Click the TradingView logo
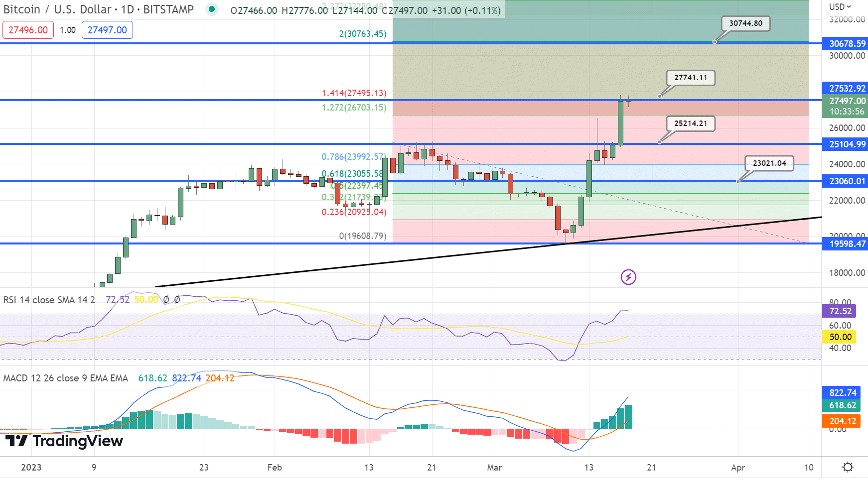Viewport: 868px width, 480px height. [x=64, y=441]
